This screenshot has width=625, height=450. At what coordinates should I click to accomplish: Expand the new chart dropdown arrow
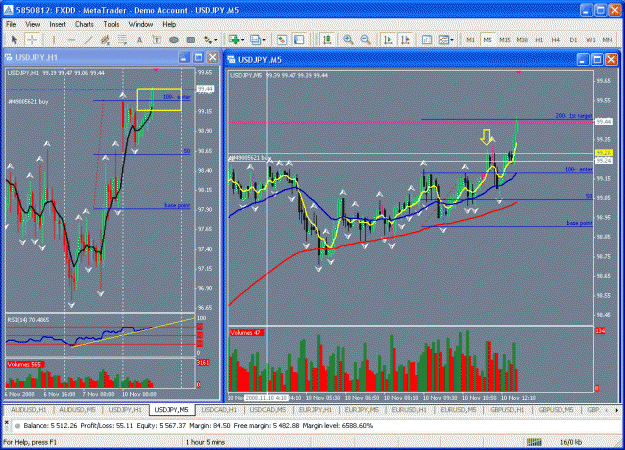(242, 40)
